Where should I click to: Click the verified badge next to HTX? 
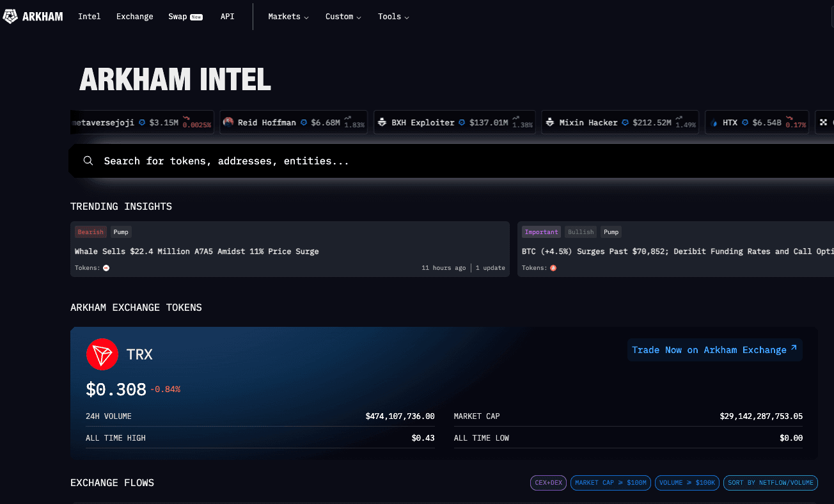tap(745, 122)
